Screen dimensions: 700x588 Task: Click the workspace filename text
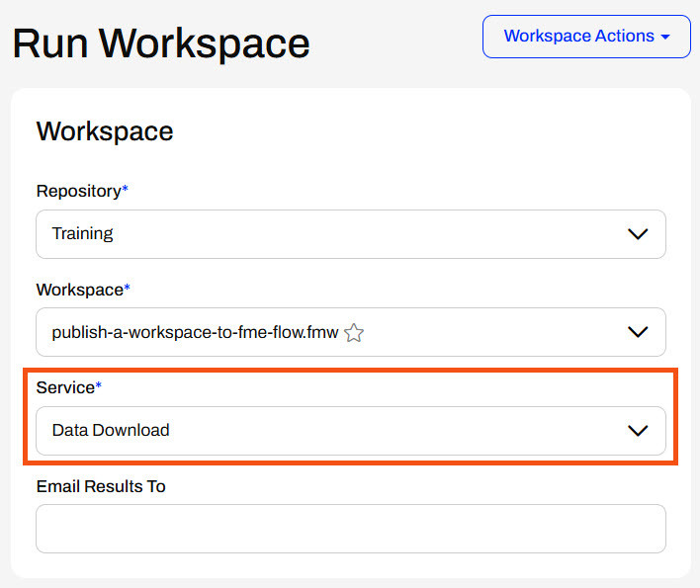(x=195, y=333)
